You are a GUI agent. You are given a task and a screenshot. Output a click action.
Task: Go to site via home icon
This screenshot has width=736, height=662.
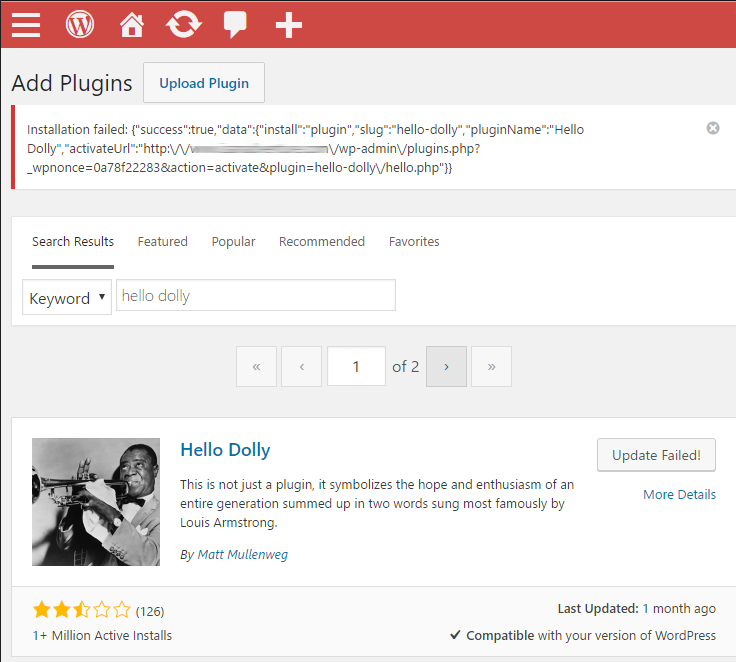tap(131, 24)
